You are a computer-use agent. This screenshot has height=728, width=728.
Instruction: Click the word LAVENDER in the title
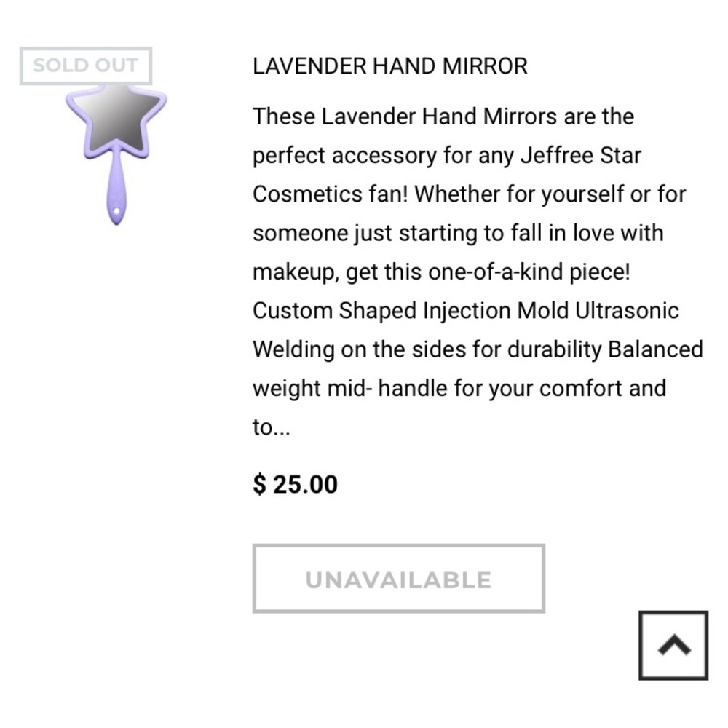click(309, 66)
